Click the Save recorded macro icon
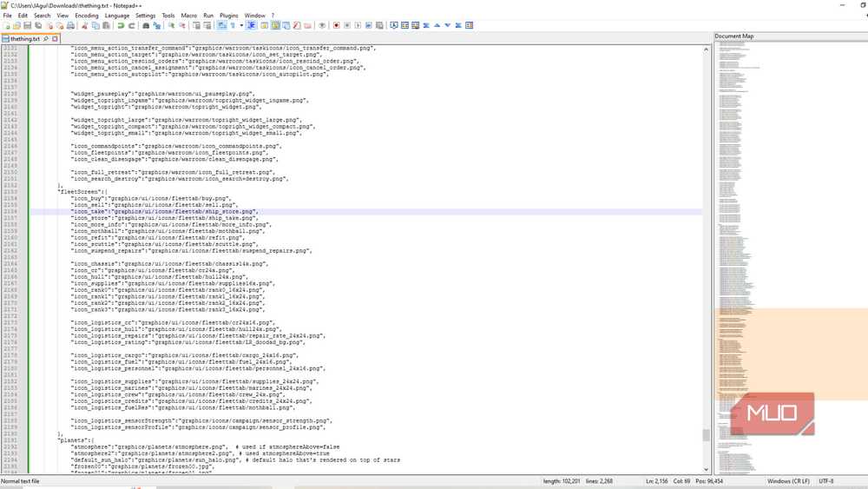This screenshot has width=868, height=489. click(379, 25)
